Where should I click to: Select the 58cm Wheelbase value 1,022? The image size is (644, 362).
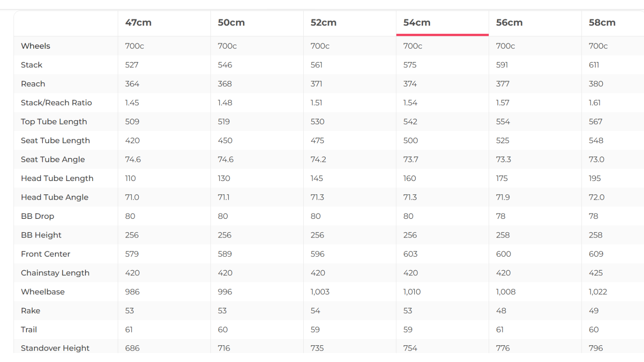(598, 292)
